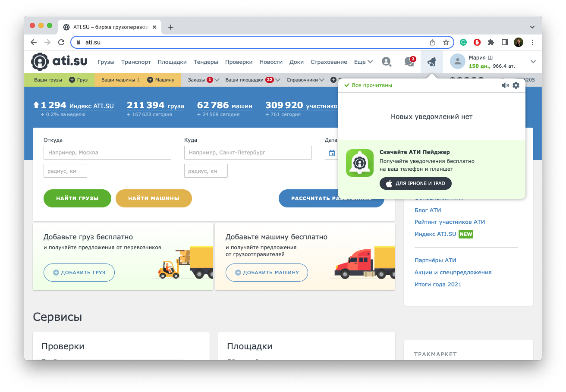Click the plus Груз add icon
The image size is (566, 392).
tap(72, 80)
